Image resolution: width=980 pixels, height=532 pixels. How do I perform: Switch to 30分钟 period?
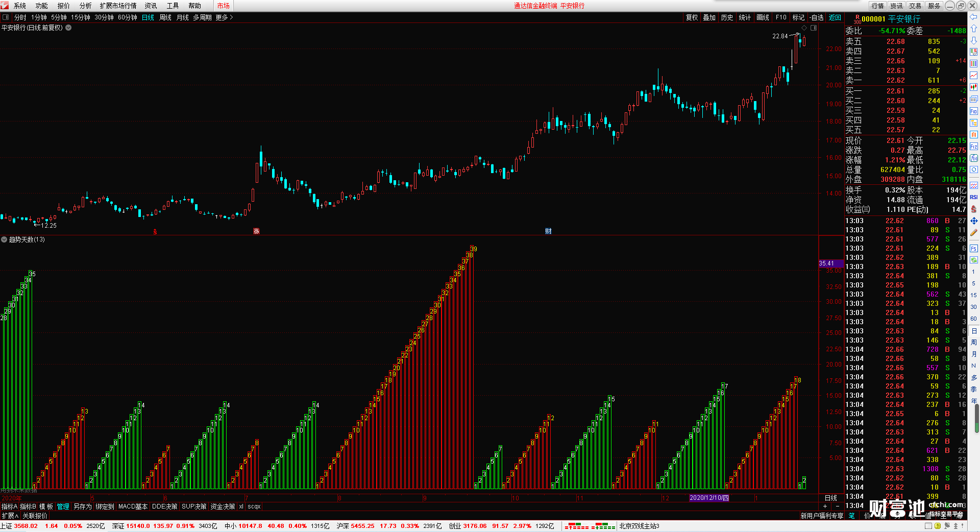click(104, 17)
